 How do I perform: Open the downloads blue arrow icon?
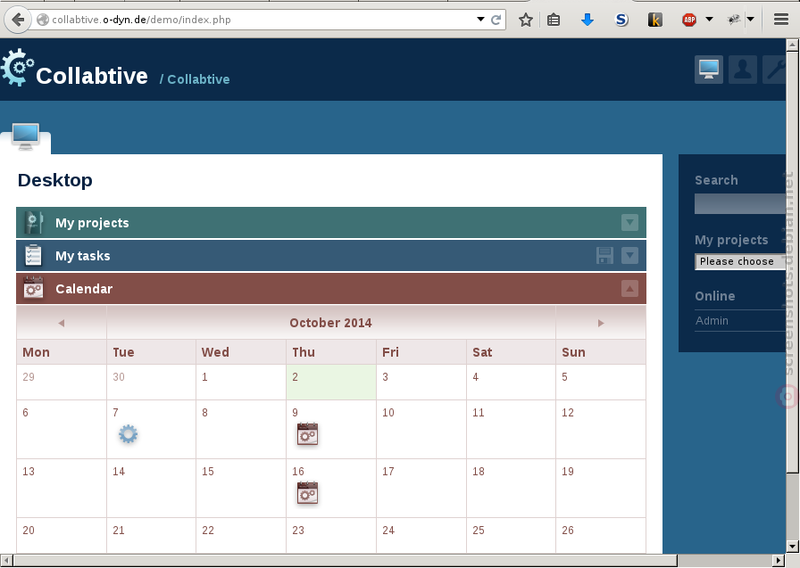pos(587,20)
